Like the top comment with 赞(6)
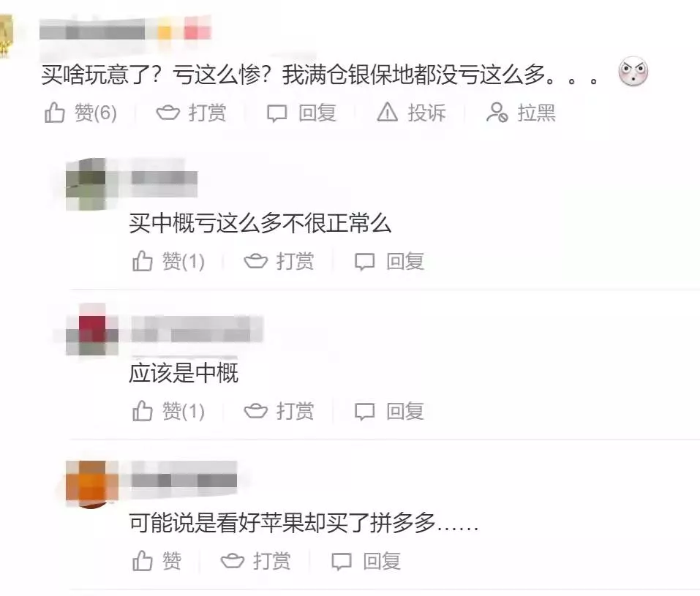 80,113
